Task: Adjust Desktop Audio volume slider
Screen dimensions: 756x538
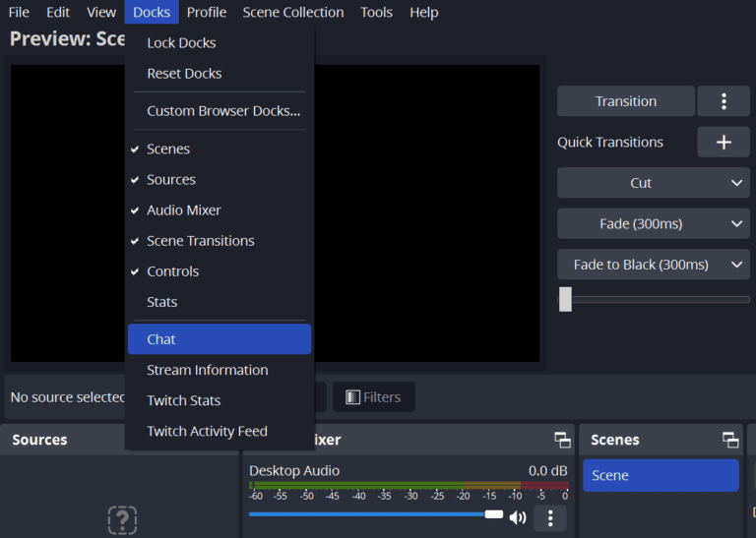Action: 376,514
